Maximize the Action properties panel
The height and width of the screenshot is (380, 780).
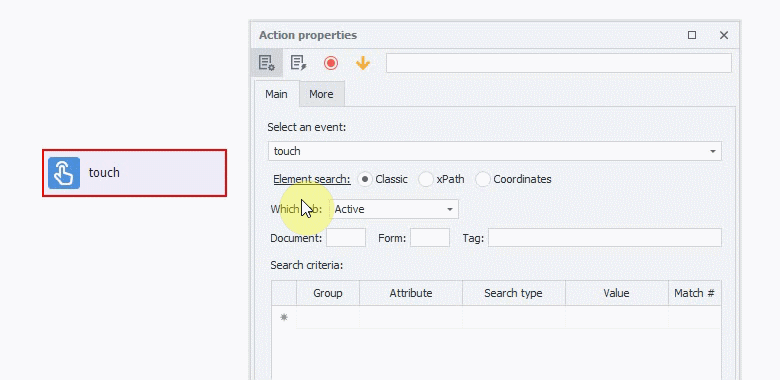[x=692, y=35]
